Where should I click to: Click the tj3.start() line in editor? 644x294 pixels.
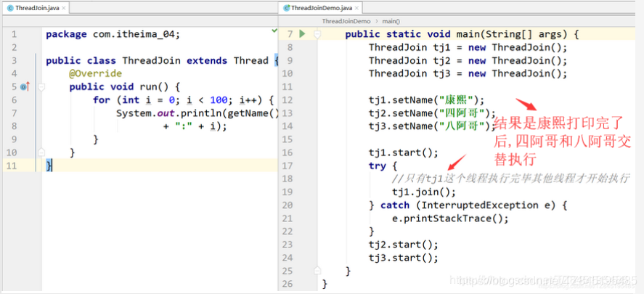pyautogui.click(x=404, y=257)
